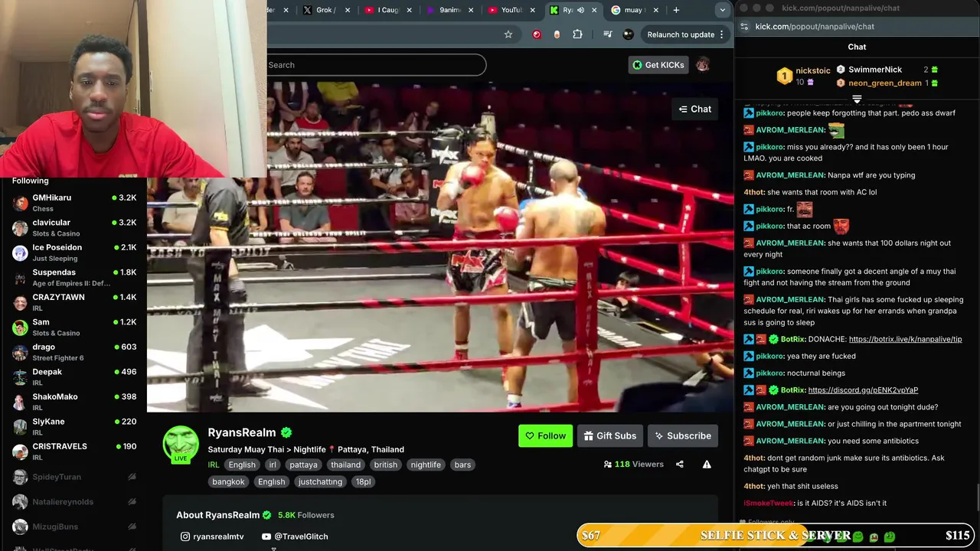980x551 pixels.
Task: Click the Relaunch to update button
Action: pos(681,34)
